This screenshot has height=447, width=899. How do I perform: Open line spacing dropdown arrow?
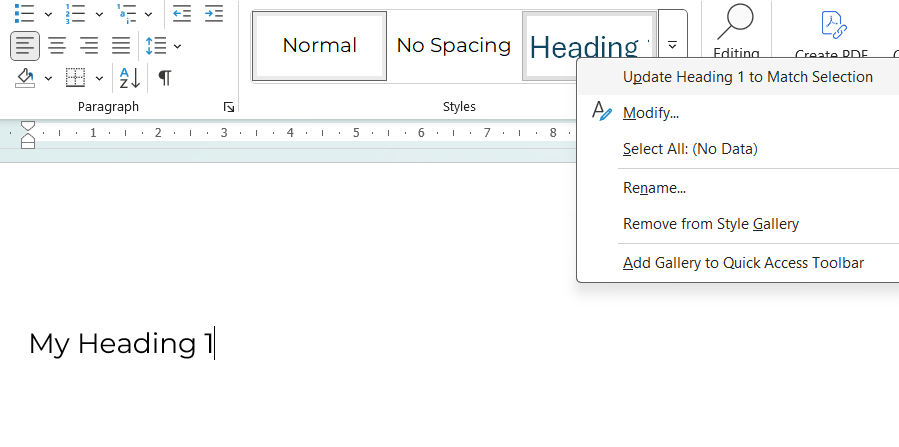[x=177, y=46]
